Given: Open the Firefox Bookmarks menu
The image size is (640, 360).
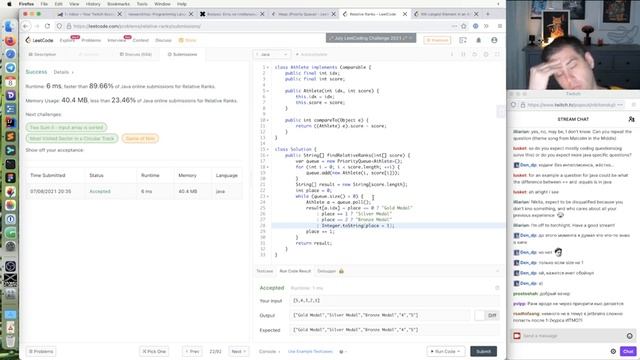Looking at the screenshot, I should coord(118,4).
